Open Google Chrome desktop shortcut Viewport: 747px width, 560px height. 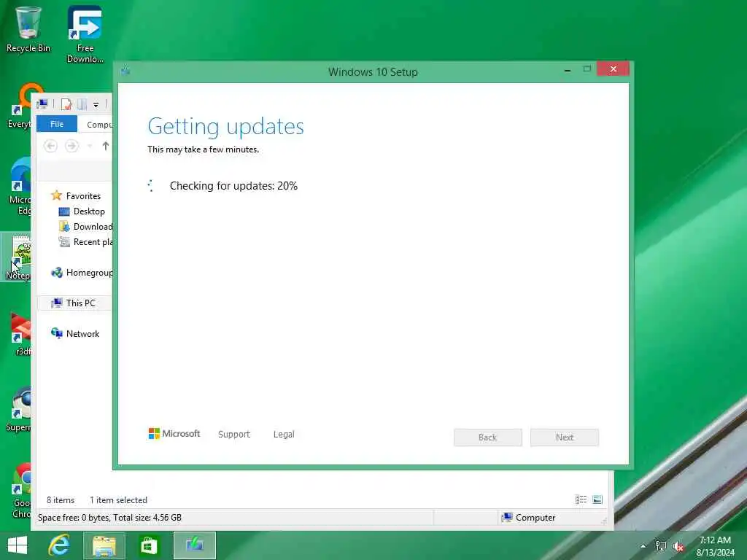(21, 491)
